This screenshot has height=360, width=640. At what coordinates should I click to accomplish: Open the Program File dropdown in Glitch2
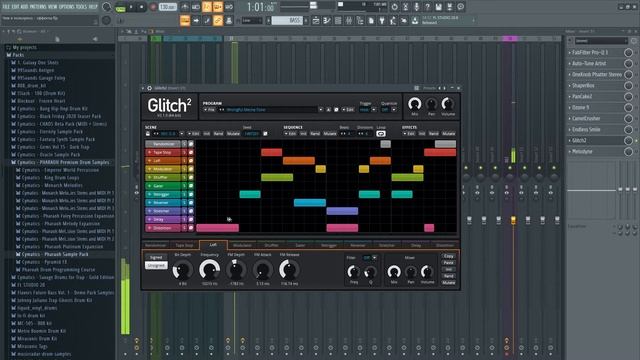[210, 110]
